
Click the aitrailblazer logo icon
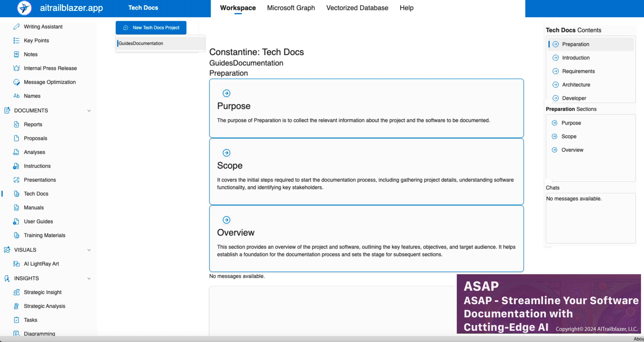(x=24, y=8)
